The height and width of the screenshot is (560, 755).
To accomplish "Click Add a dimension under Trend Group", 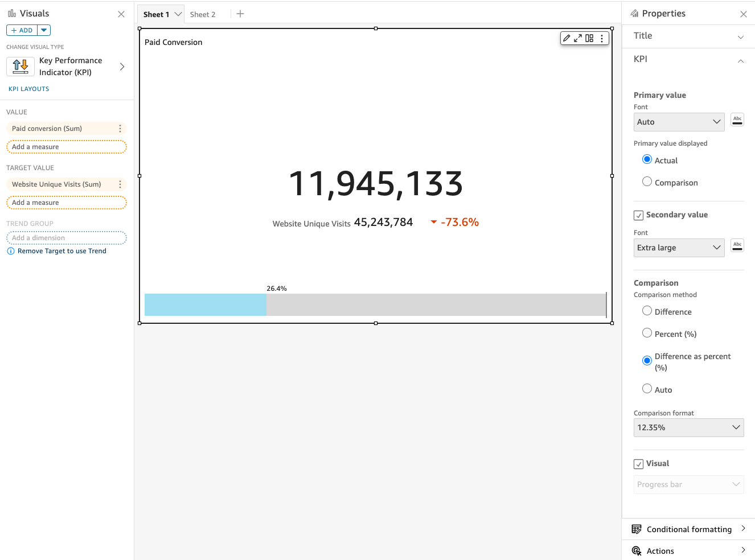I will point(66,237).
